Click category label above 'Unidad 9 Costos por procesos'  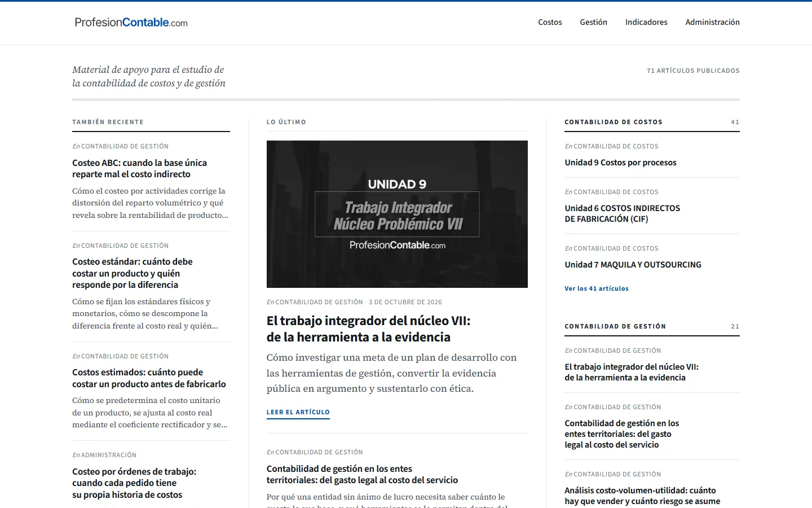[x=616, y=146]
